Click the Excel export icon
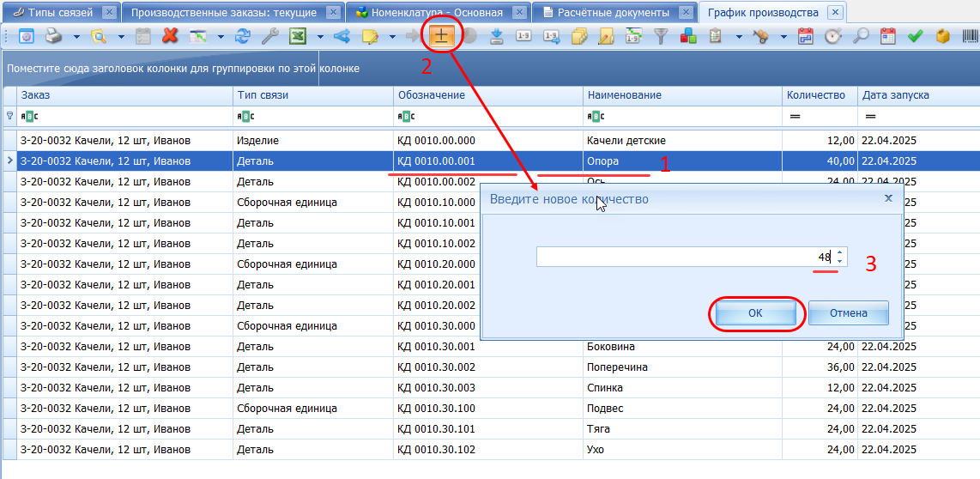 (298, 37)
